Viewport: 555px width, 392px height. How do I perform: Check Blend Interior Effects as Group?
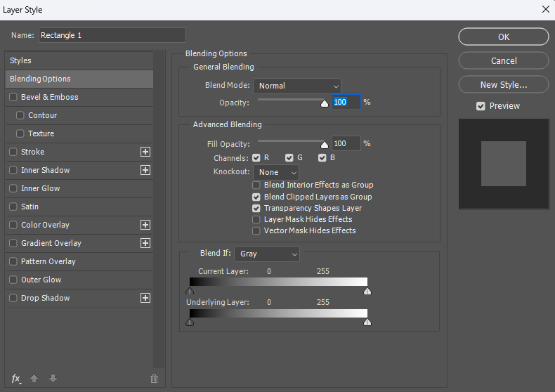(256, 185)
